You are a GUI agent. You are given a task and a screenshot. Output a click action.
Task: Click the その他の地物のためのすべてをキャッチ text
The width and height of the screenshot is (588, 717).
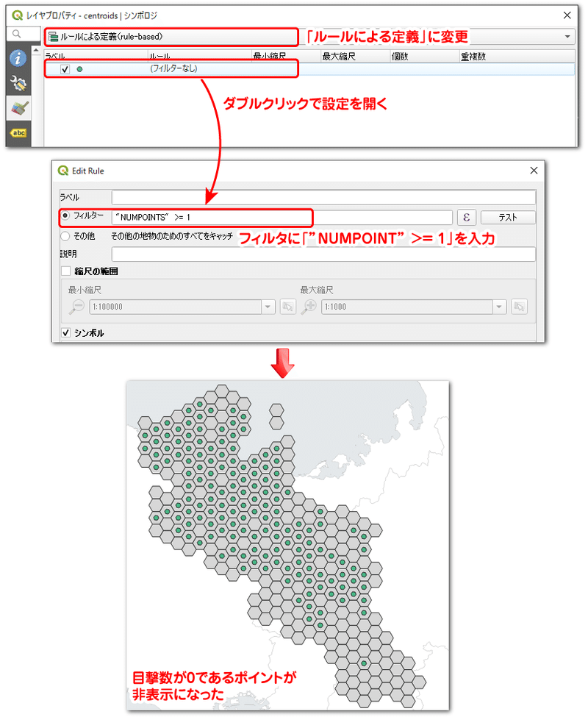point(172,236)
